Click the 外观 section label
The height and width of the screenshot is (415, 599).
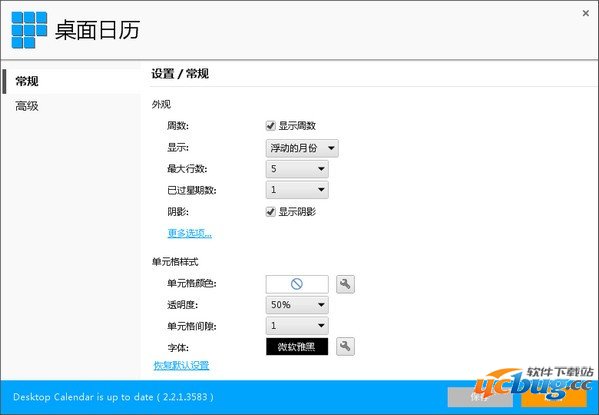click(161, 104)
